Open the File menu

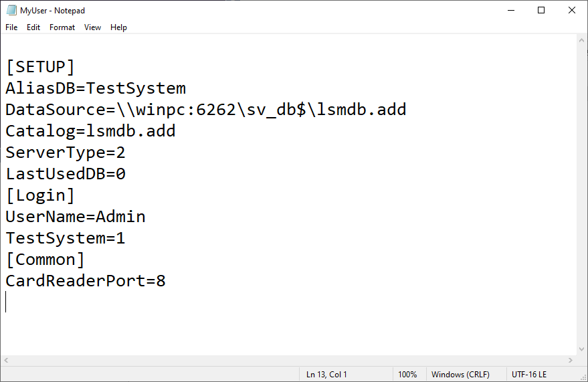click(11, 27)
